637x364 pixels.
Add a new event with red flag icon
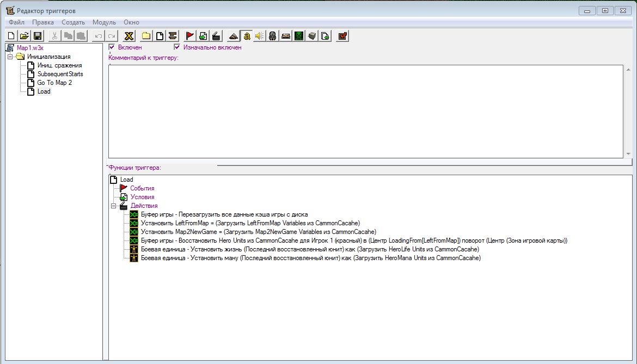(190, 36)
